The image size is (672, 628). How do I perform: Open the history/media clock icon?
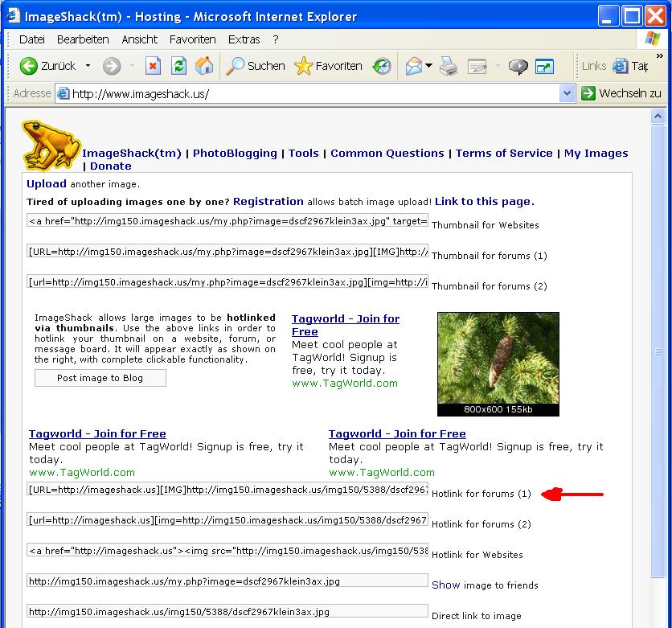382,66
